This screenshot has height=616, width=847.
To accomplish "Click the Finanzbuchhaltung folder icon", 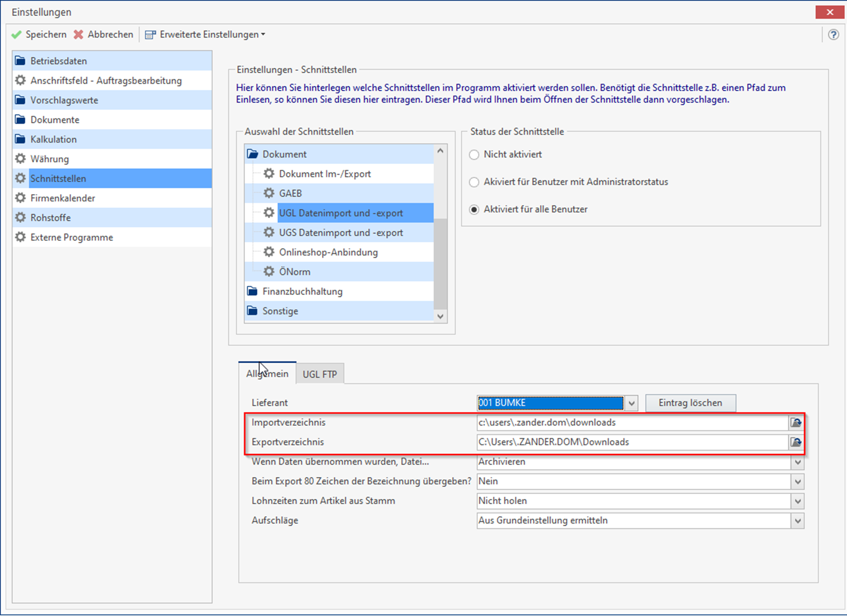I will [252, 291].
